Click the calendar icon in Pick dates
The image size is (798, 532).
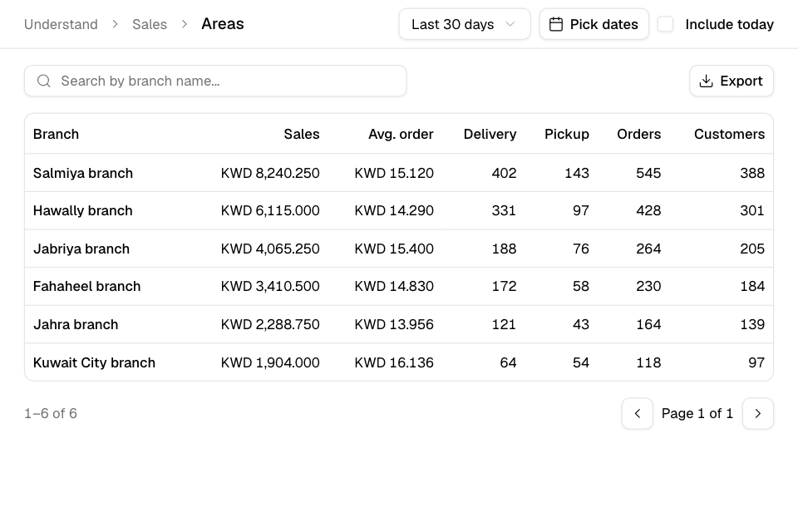(x=556, y=24)
